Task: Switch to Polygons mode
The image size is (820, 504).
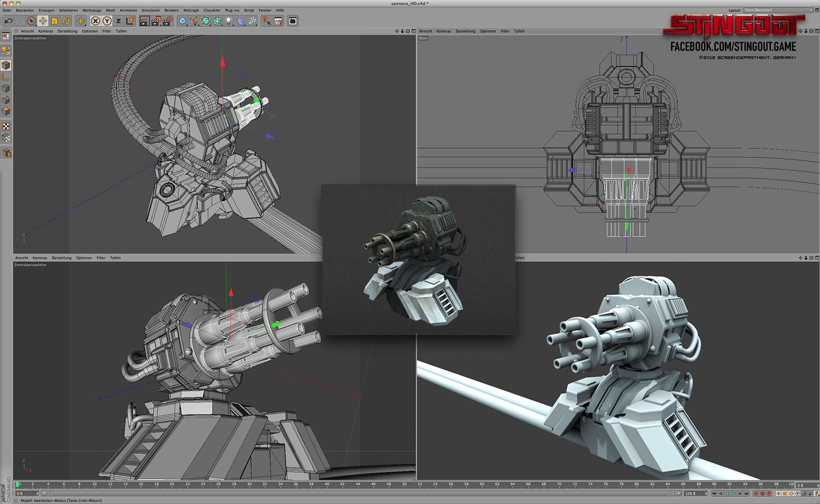Action: pyautogui.click(x=5, y=112)
